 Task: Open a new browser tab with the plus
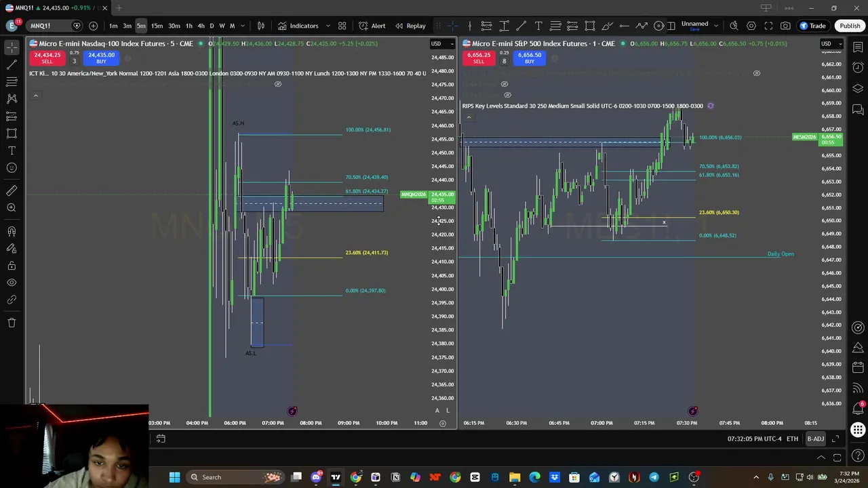pos(119,8)
